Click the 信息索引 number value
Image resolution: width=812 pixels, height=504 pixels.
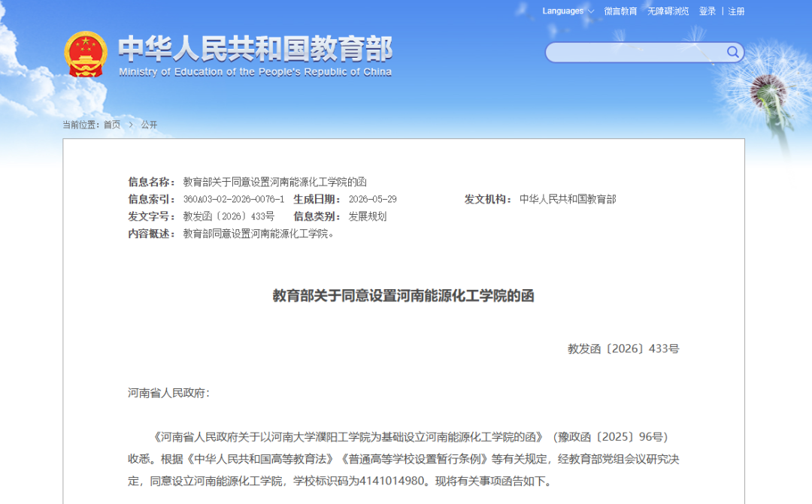[234, 199]
